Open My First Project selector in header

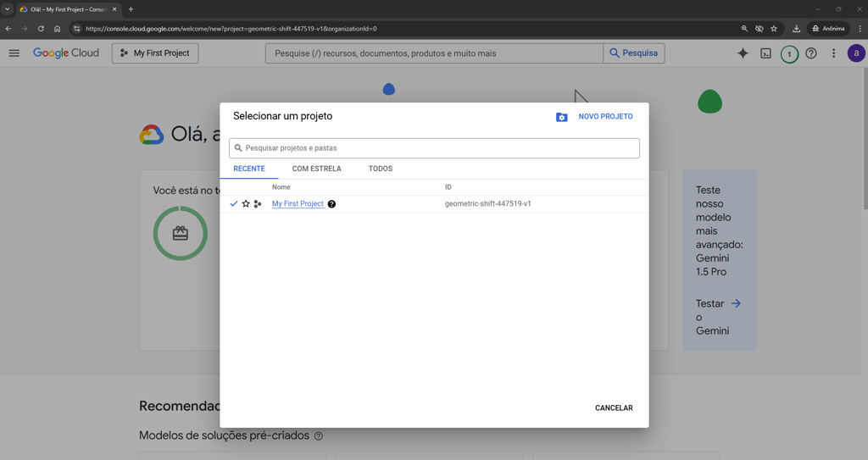click(155, 53)
